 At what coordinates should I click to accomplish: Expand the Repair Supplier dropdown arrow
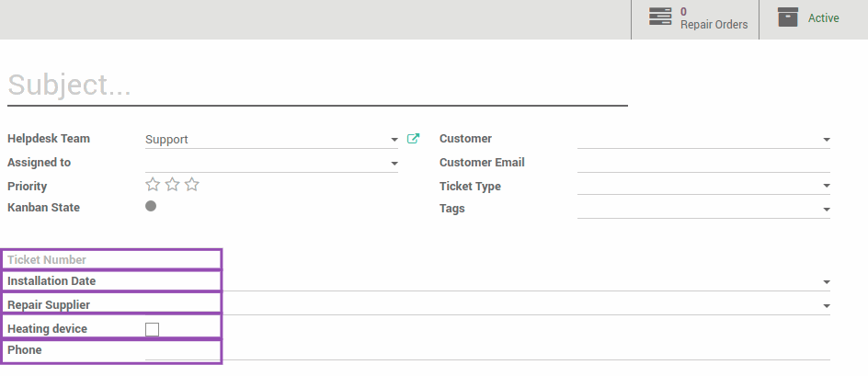[x=827, y=306]
